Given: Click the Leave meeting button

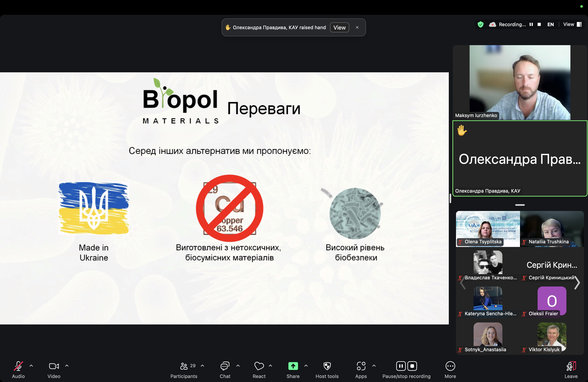Looking at the screenshot, I should pyautogui.click(x=571, y=369).
